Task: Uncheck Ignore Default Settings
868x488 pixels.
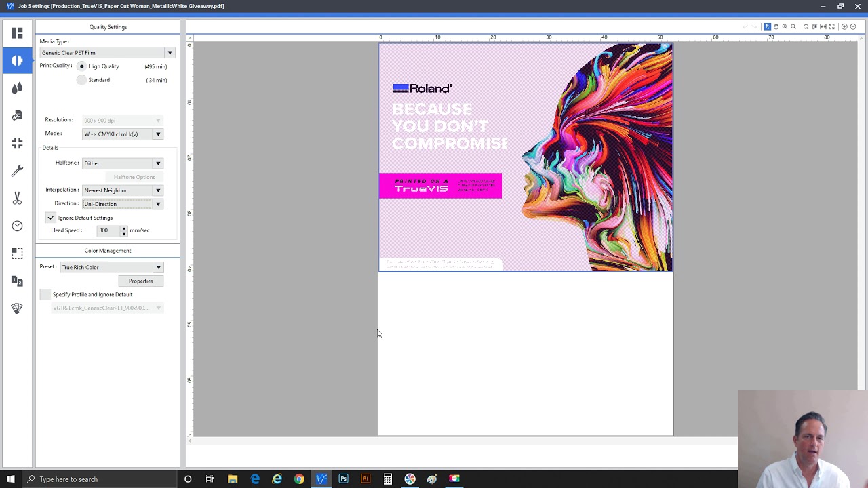Action: (50, 218)
